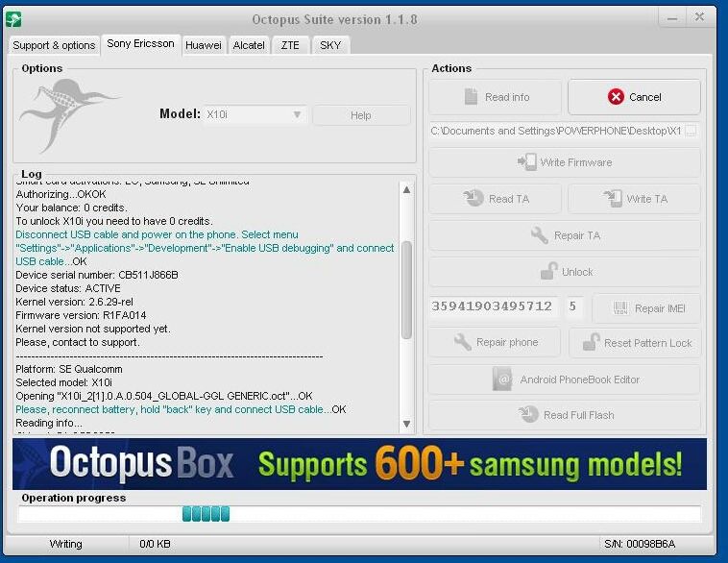Image resolution: width=728 pixels, height=563 pixels.
Task: Click the Octopus Box Samsung banner
Action: [359, 464]
